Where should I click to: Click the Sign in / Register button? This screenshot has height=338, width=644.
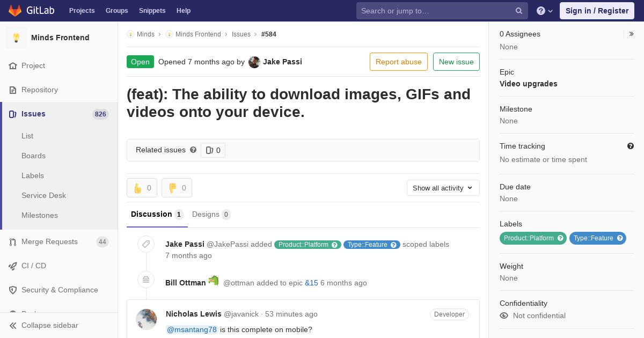pyautogui.click(x=597, y=11)
